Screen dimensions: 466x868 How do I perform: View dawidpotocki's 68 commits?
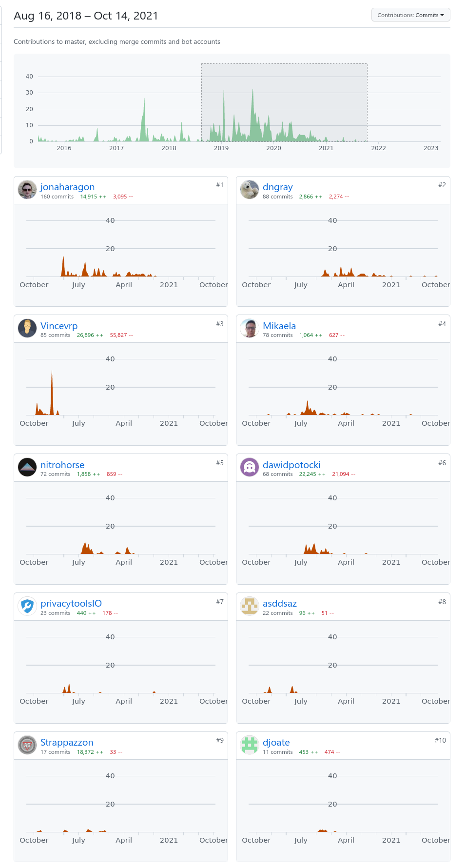click(x=278, y=474)
